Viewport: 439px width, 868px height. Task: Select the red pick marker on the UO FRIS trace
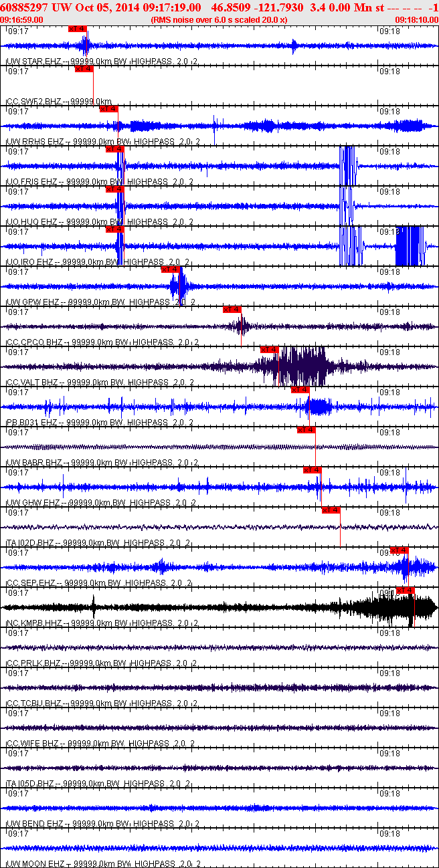[115, 149]
